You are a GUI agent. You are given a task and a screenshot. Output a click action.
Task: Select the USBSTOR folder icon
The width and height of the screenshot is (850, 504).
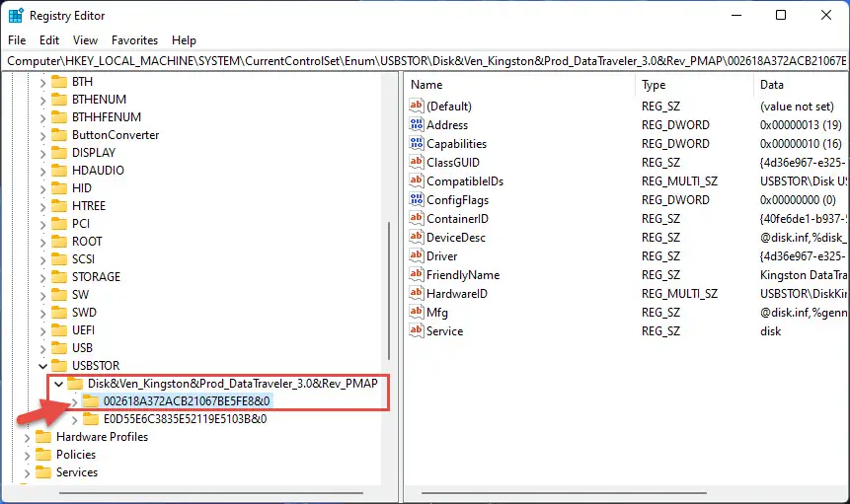59,365
